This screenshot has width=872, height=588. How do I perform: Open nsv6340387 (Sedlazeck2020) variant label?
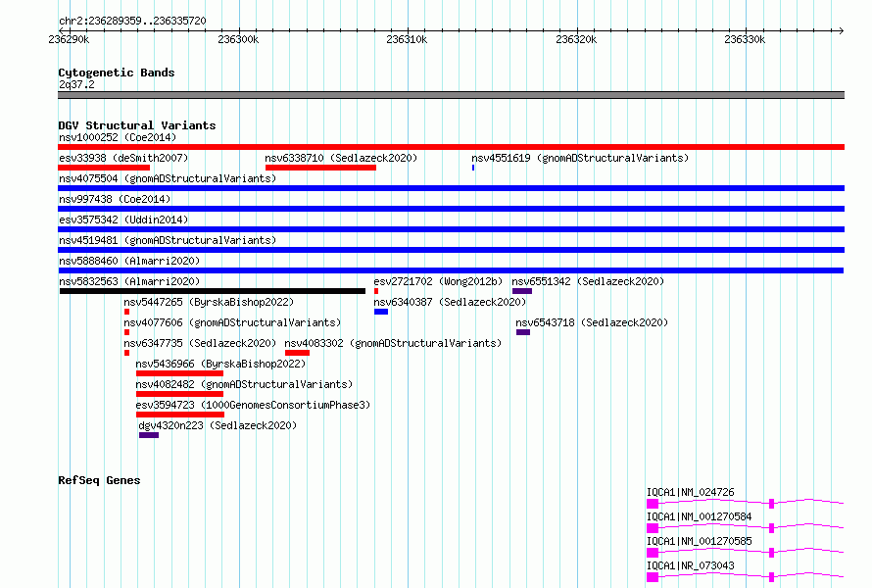[450, 302]
